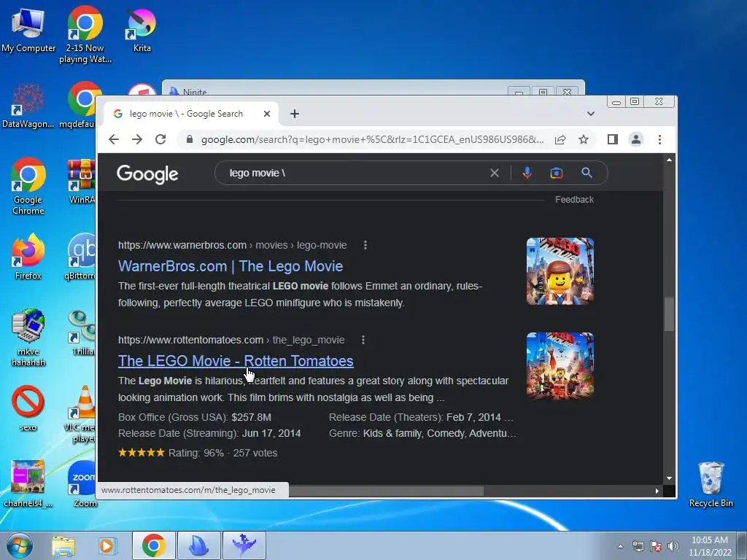747x560 pixels.
Task: Expand the tab search chevron
Action: coord(591,114)
